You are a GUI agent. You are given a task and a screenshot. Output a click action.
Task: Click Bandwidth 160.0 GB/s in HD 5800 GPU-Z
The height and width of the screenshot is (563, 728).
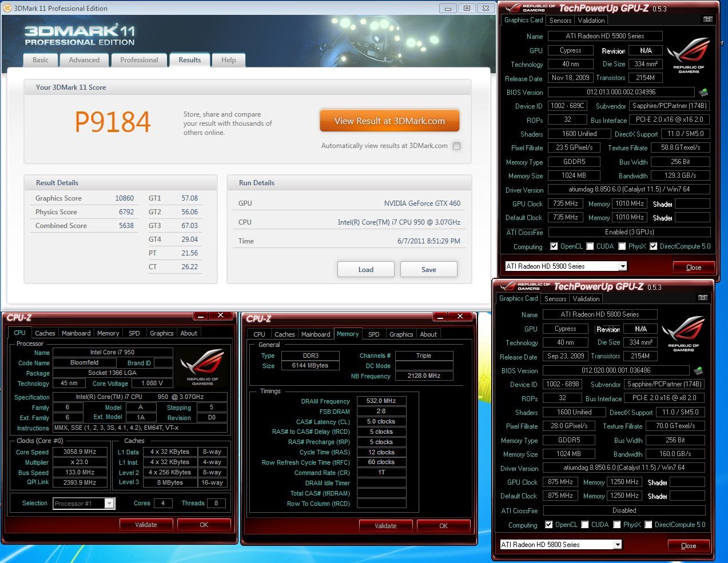(x=675, y=454)
